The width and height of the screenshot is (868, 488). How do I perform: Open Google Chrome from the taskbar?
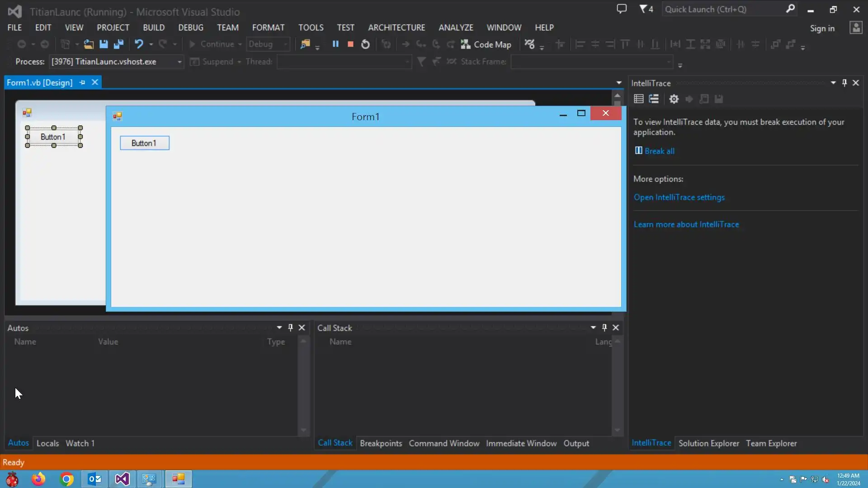67,479
